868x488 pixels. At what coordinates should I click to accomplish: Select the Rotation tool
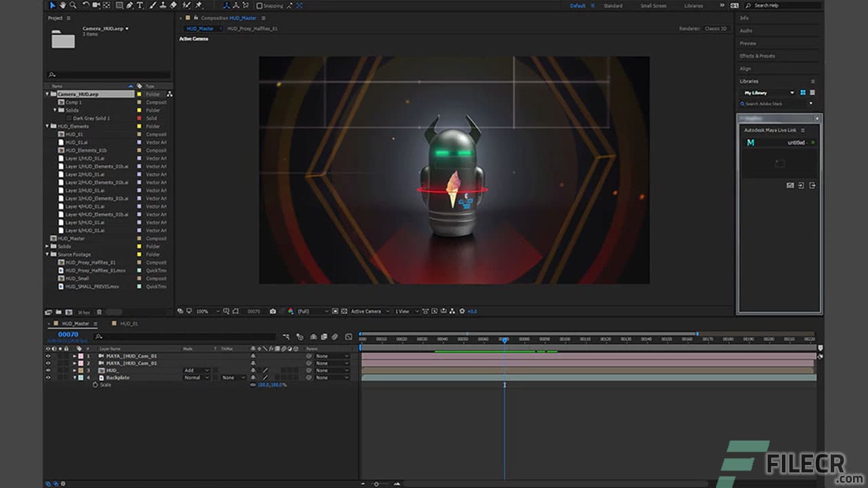(85, 5)
